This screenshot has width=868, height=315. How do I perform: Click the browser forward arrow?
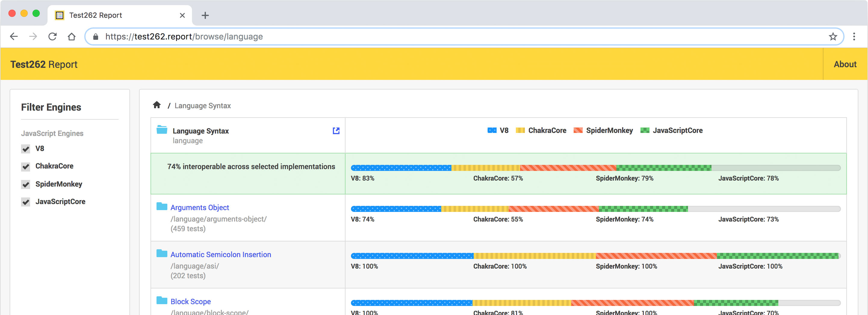click(x=33, y=36)
